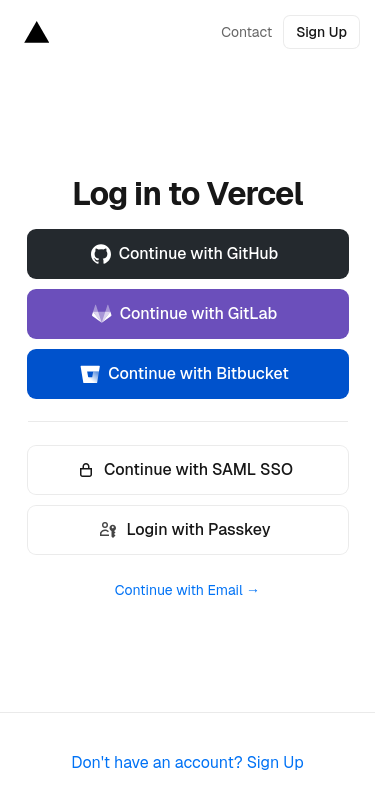Click the GitHub octocat icon
The width and height of the screenshot is (375, 812).
101,254
